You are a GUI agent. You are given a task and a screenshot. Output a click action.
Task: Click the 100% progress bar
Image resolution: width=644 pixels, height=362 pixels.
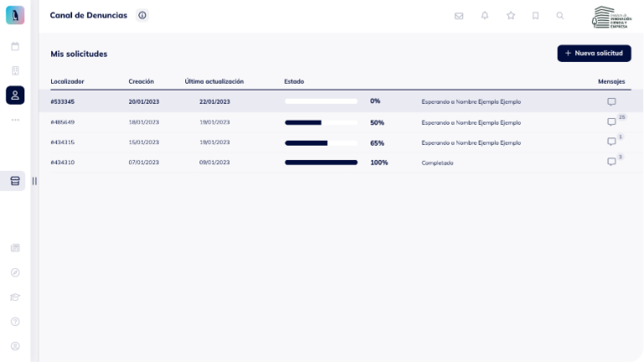point(321,163)
